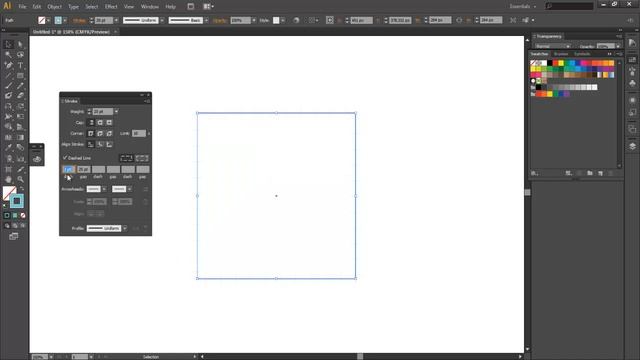This screenshot has height=360, width=640.
Task: Select the Direct Selection tool
Action: [20, 44]
